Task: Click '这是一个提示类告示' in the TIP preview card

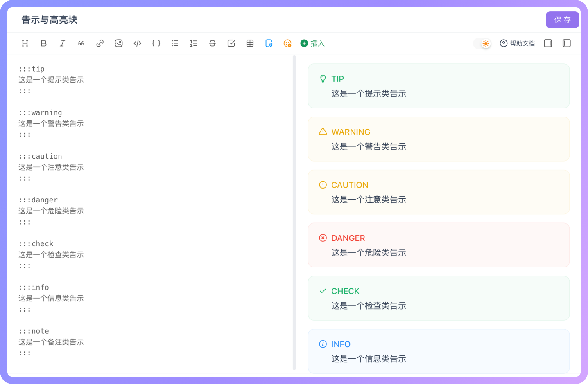Action: pos(369,94)
